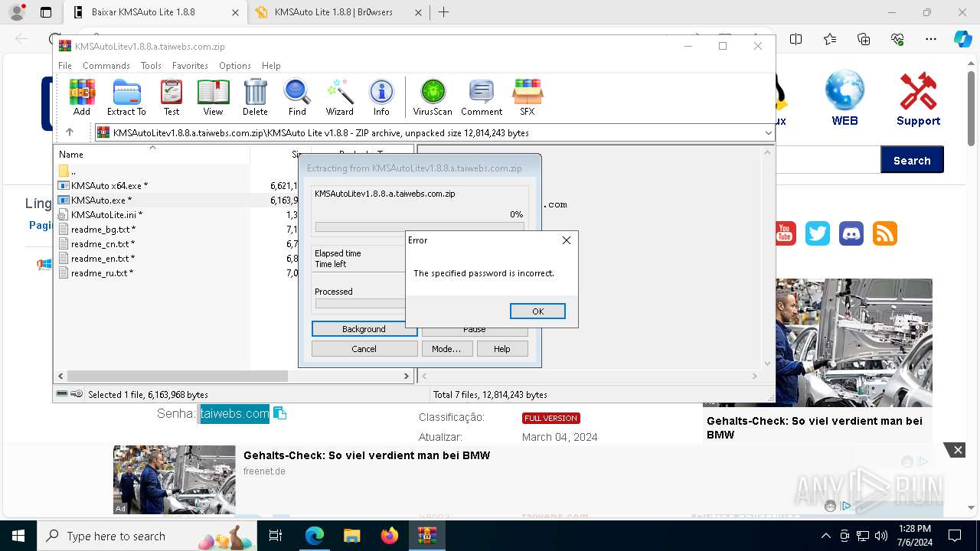The width and height of the screenshot is (980, 551).
Task: Click the Windows taskbar search box
Action: tap(147, 536)
